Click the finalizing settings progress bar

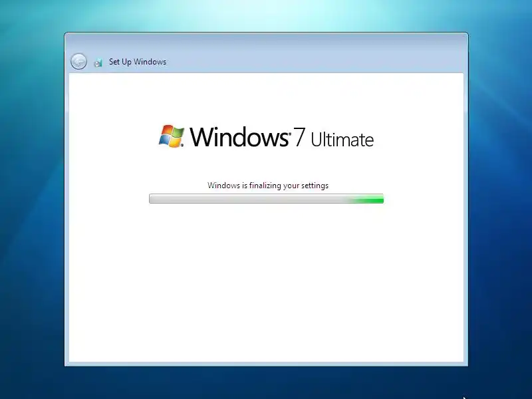(267, 198)
